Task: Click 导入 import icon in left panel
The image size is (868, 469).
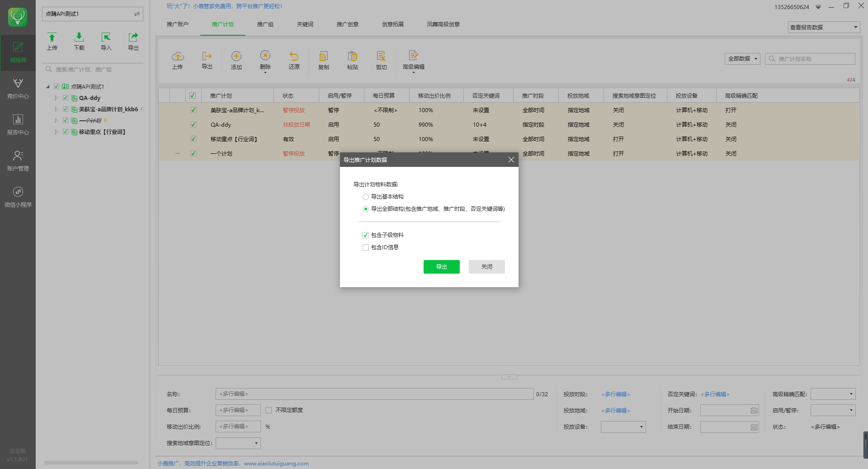Action: point(106,41)
